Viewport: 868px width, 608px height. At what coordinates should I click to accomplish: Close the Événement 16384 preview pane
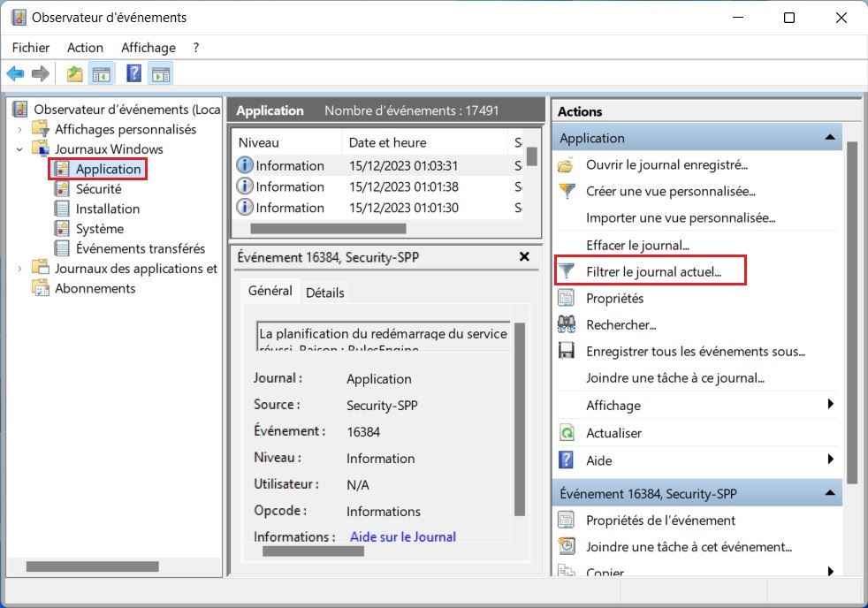(x=524, y=256)
